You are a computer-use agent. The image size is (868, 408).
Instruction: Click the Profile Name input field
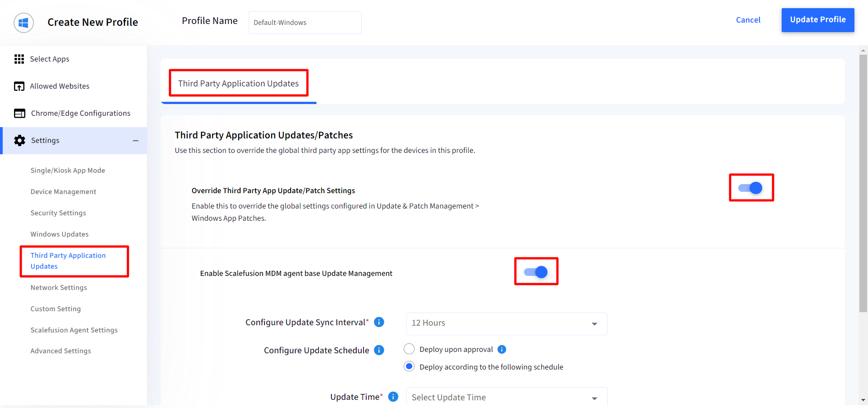coord(305,23)
